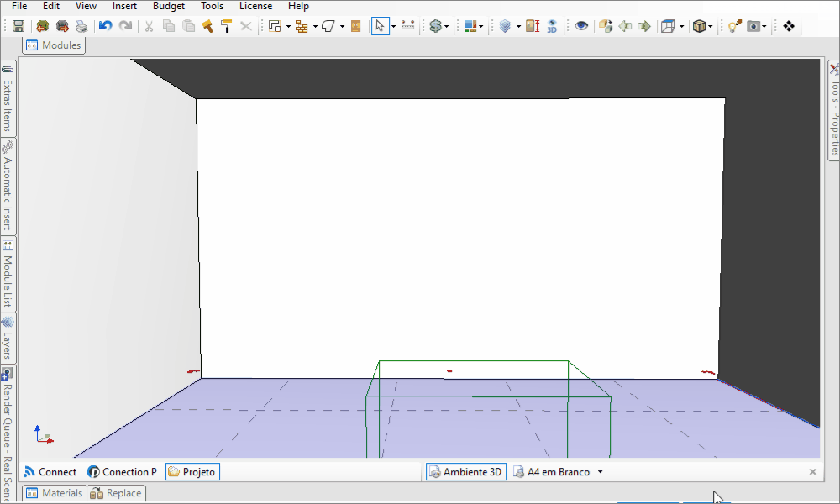Expand the camera snapshot dropdown arrow
The height and width of the screenshot is (504, 840).
[764, 26]
